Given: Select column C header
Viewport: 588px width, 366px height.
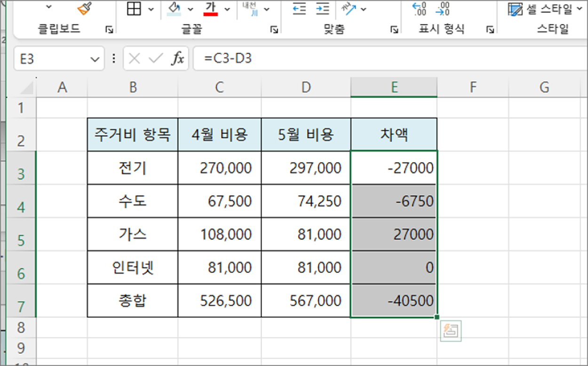Looking at the screenshot, I should point(220,87).
